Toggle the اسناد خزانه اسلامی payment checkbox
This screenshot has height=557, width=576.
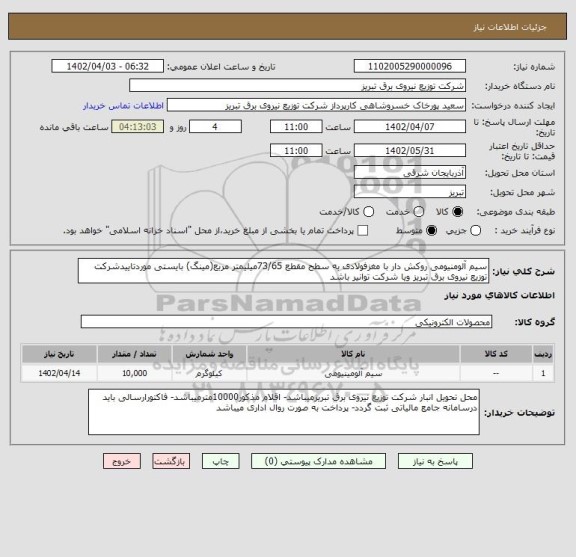pyautogui.click(x=363, y=231)
